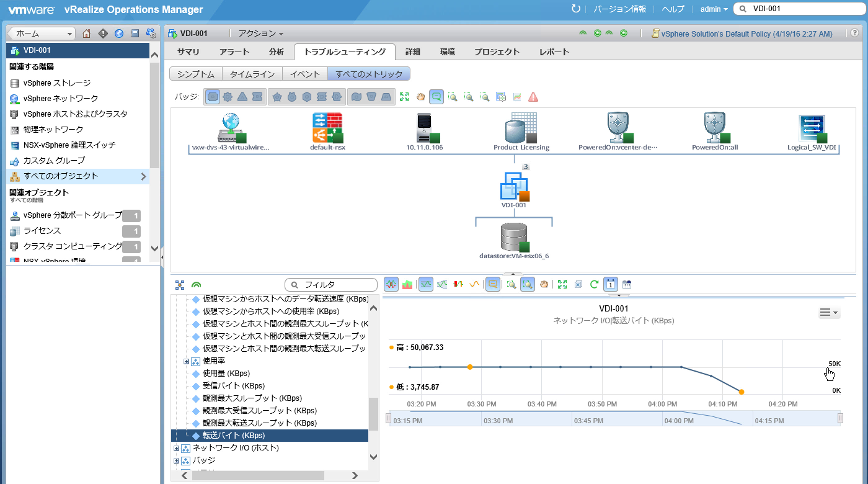Click the Product Licensing object icon
868x484 pixels.
tap(521, 128)
